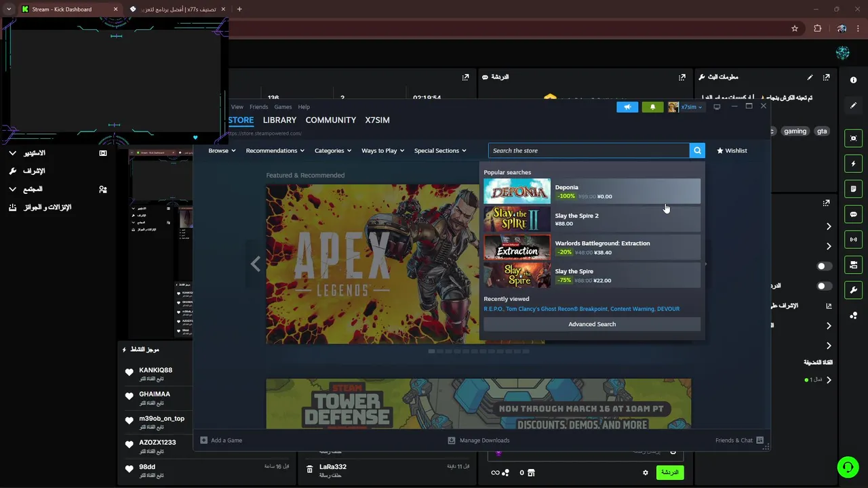Pop out the Kick chat panel
Image resolution: width=868 pixels, height=488 pixels.
pos(682,77)
